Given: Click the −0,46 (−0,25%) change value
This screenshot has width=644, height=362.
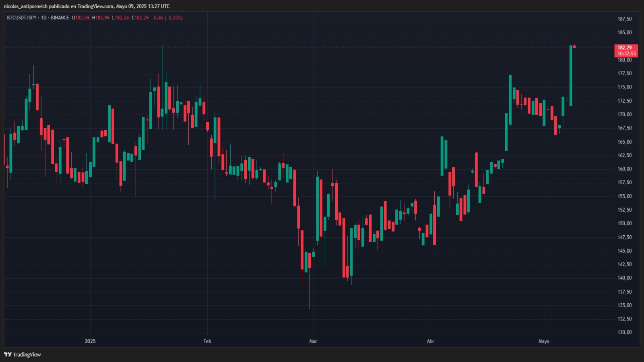Looking at the screenshot, I should 167,18.
